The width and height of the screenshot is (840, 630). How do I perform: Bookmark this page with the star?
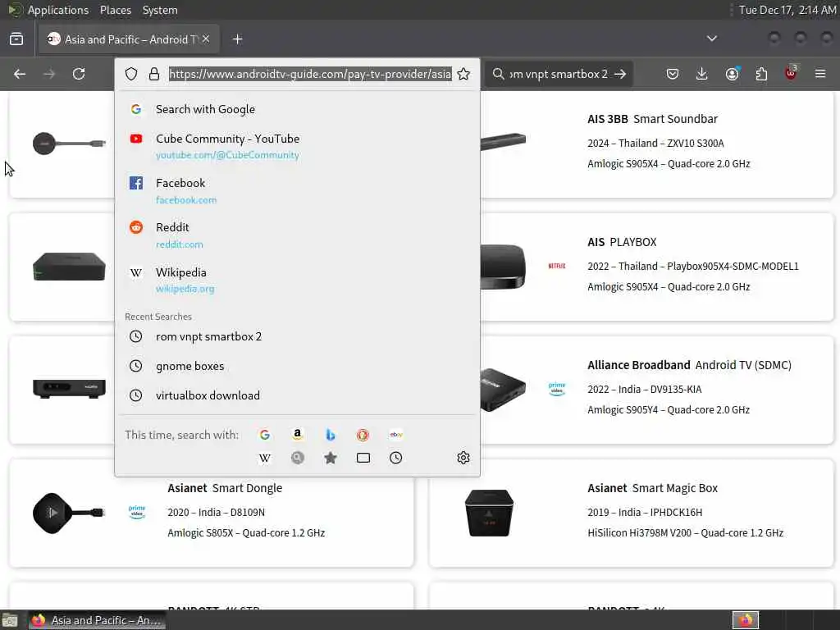(x=463, y=74)
